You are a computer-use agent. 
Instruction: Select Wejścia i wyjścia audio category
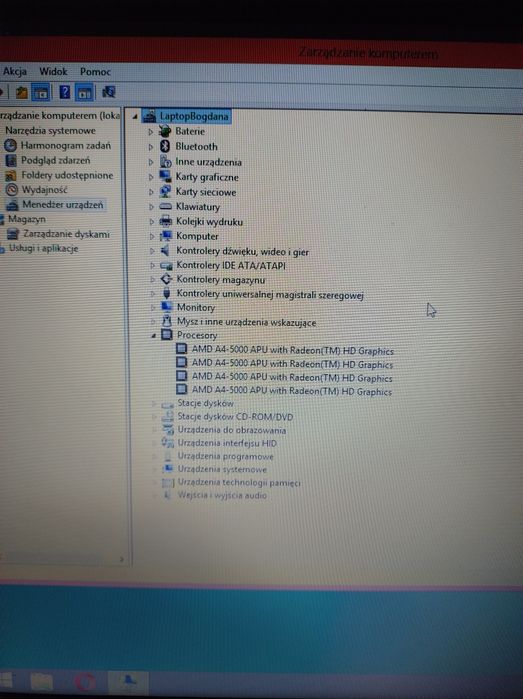pos(222,495)
